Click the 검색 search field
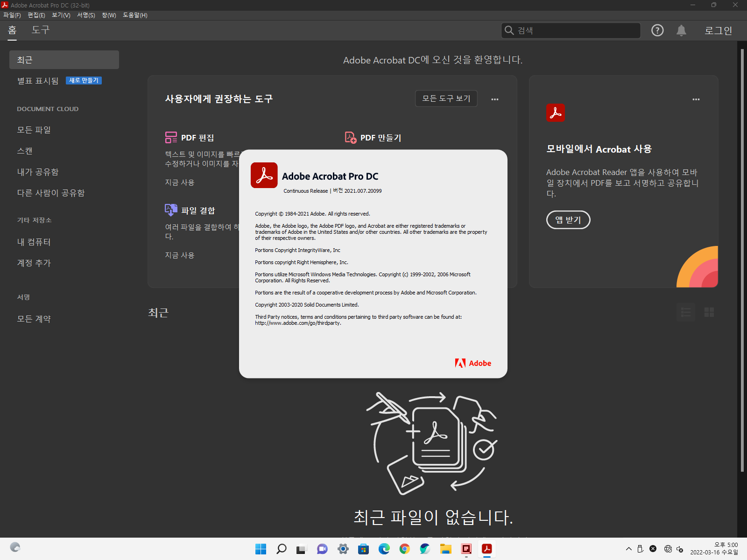 pyautogui.click(x=571, y=30)
